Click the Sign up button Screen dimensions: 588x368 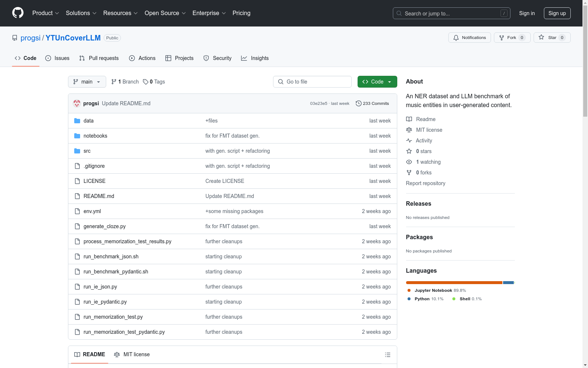click(x=557, y=13)
